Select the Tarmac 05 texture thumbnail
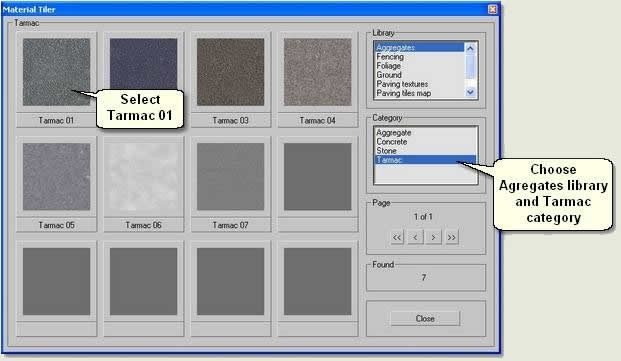The width and height of the screenshot is (621, 361). (56, 177)
